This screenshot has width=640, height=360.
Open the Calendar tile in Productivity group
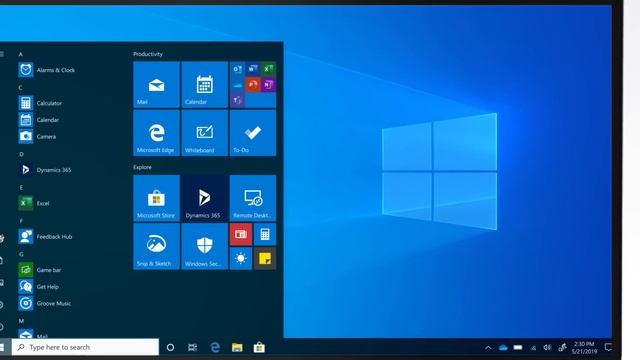point(204,84)
